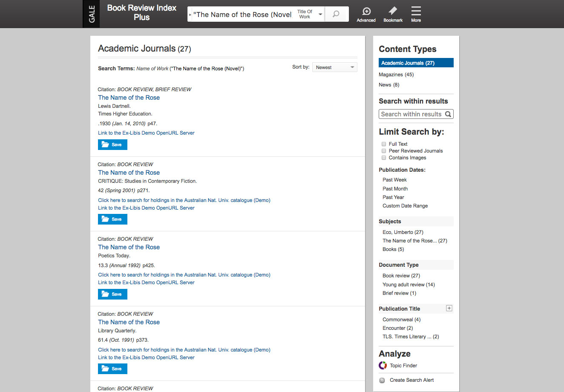Select News (8) content type

(x=389, y=85)
